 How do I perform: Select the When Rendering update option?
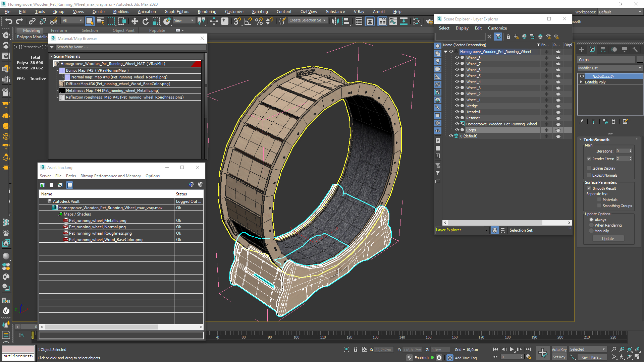tap(591, 226)
